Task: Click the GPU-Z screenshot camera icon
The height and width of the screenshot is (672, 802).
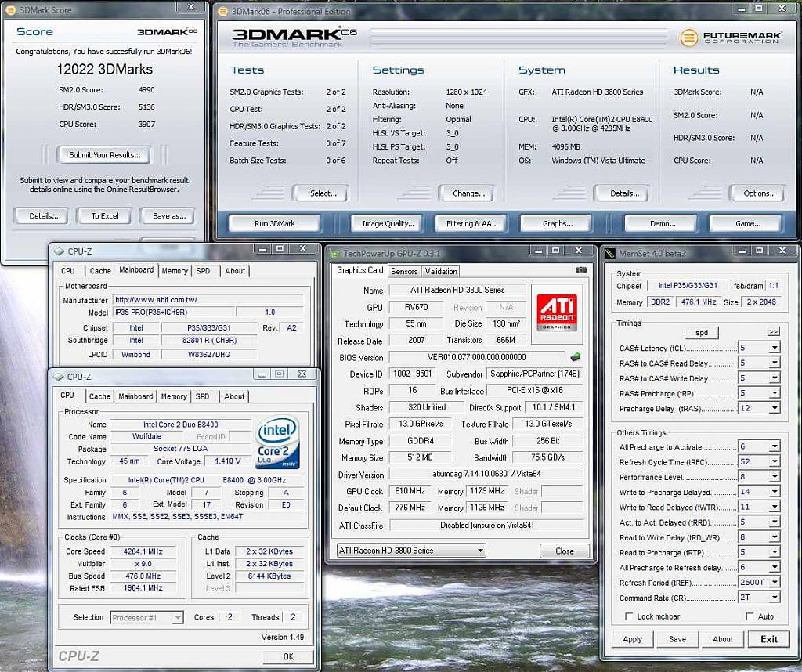Action: [580, 270]
